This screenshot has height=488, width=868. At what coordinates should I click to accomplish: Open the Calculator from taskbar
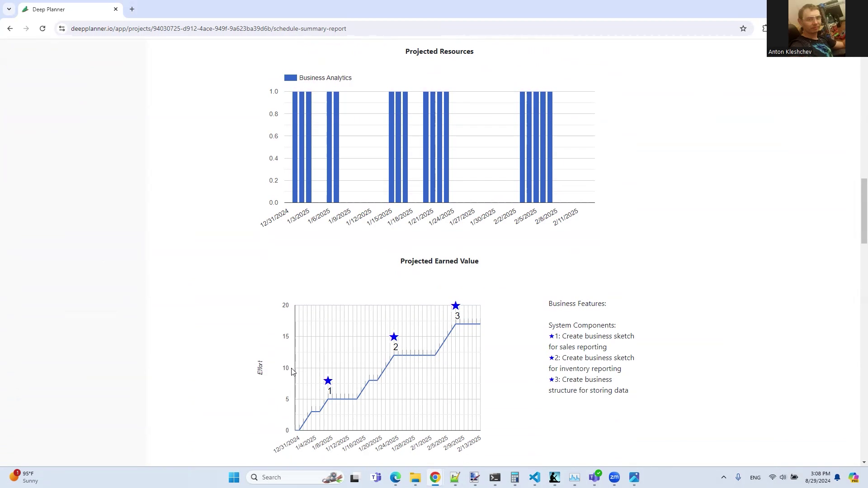pos(514,478)
